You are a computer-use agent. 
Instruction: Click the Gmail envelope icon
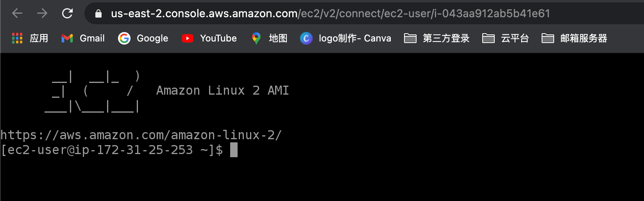[x=67, y=38]
